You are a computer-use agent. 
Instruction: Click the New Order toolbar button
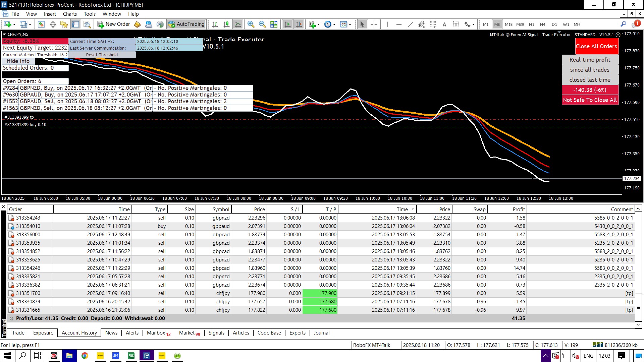point(114,24)
